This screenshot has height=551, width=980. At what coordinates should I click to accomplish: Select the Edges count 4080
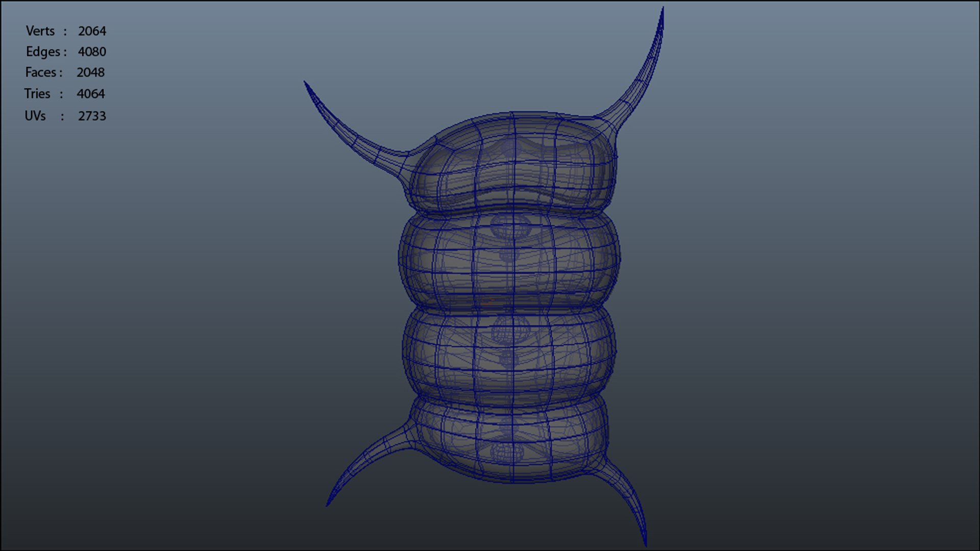click(92, 52)
